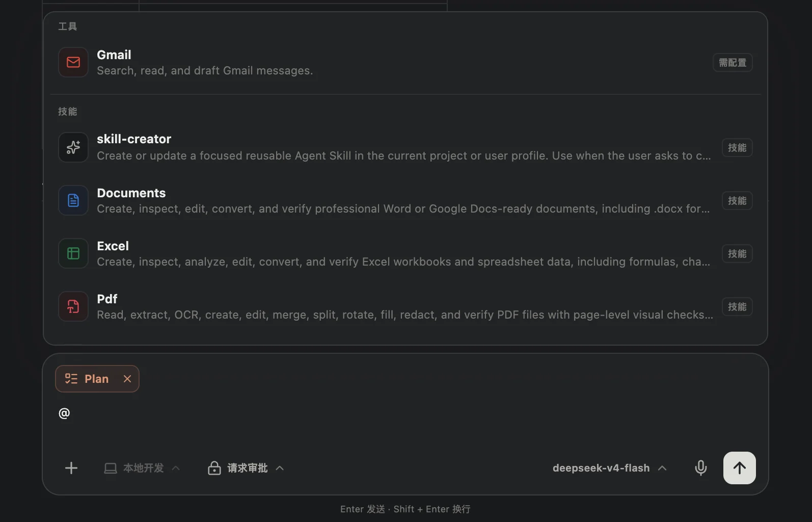Select the Gmail tool entry
The height and width of the screenshot is (522, 812).
(405, 62)
